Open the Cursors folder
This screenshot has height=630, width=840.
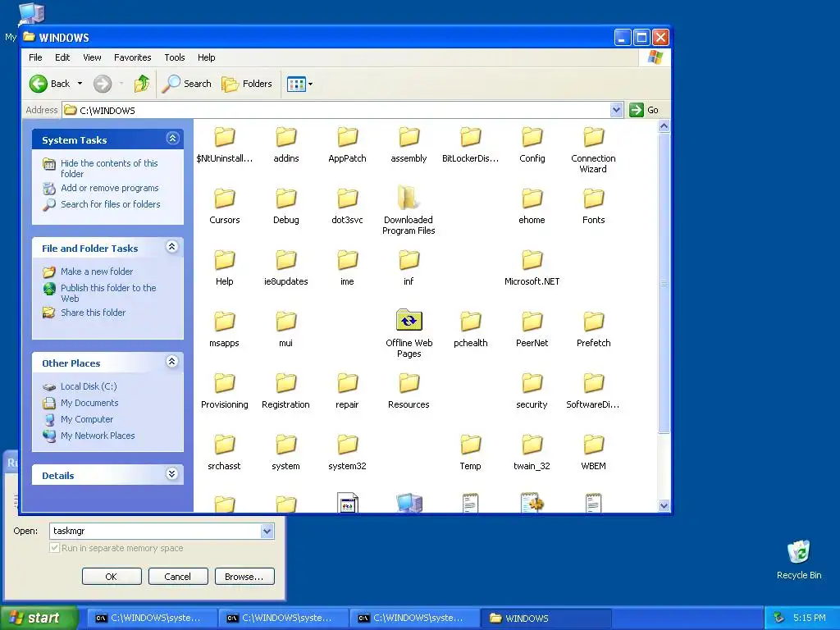tap(225, 205)
